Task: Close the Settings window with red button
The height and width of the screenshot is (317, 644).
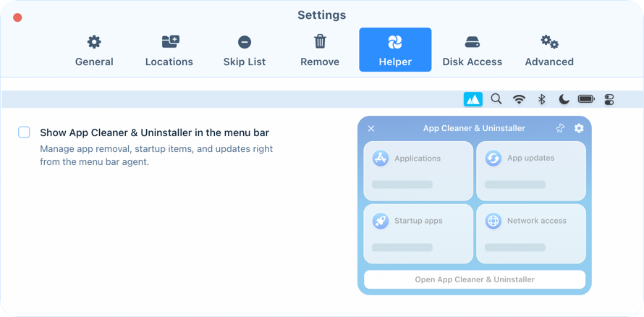Action: pyautogui.click(x=17, y=17)
